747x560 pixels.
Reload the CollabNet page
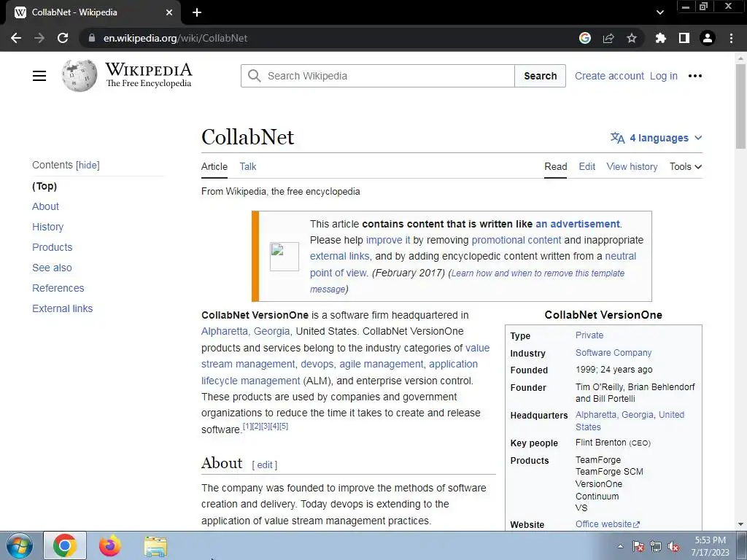(x=63, y=38)
